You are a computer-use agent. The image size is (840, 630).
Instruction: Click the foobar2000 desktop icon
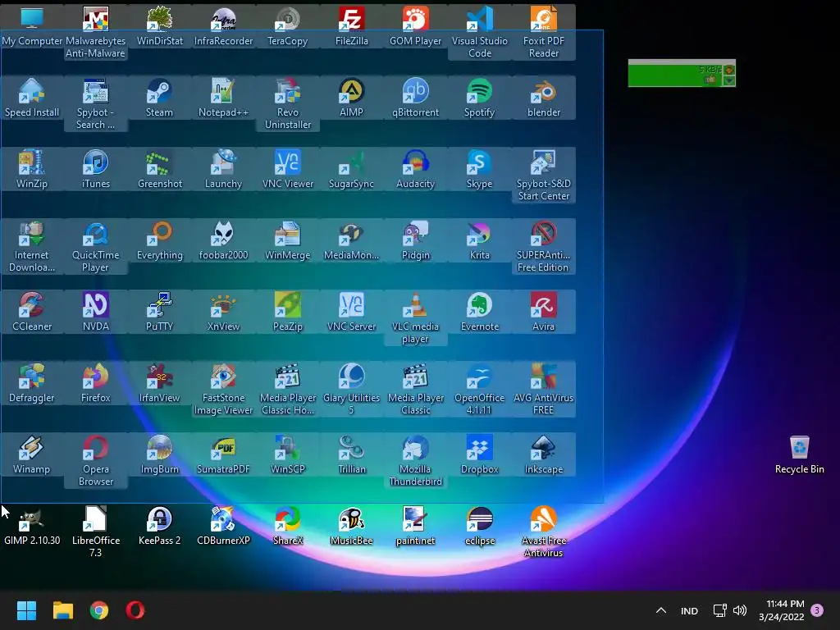pos(223,240)
